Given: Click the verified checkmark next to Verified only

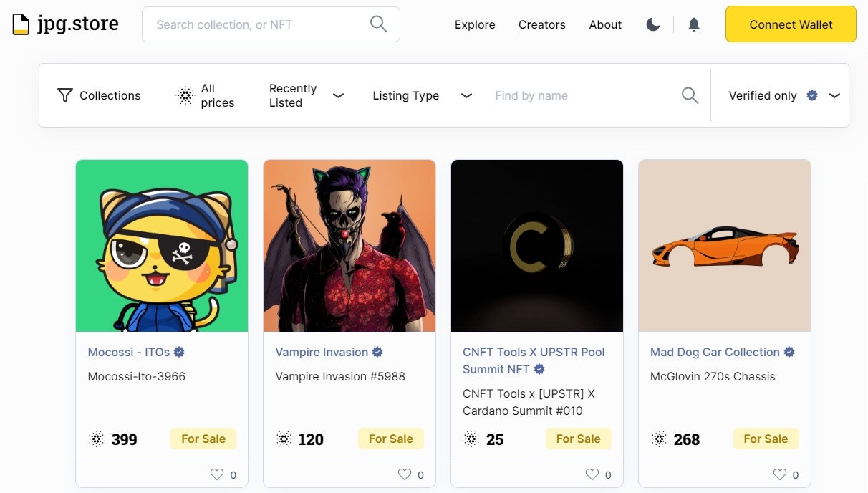Looking at the screenshot, I should [812, 95].
